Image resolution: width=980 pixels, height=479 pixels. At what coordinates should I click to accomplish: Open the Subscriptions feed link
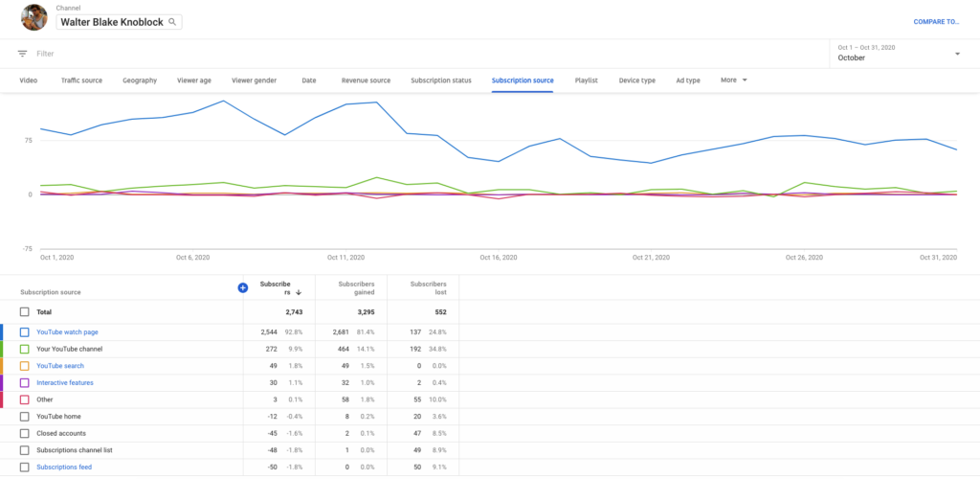[64, 468]
